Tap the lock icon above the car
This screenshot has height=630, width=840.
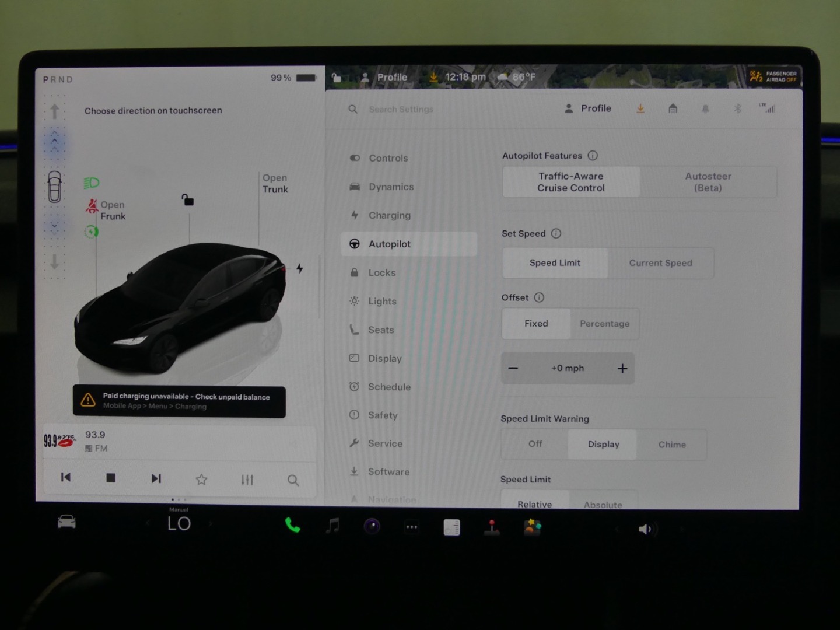coord(187,200)
